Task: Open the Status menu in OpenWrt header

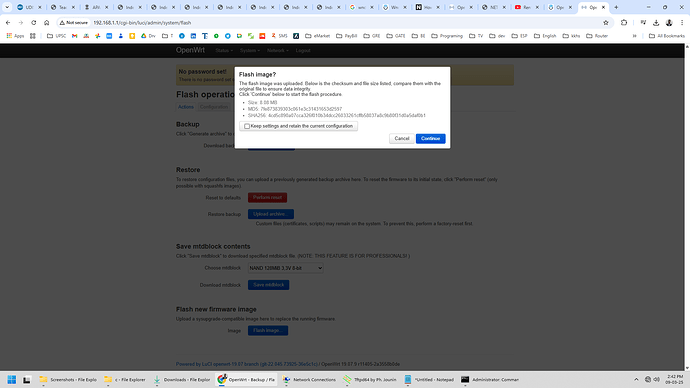Action: click(224, 51)
